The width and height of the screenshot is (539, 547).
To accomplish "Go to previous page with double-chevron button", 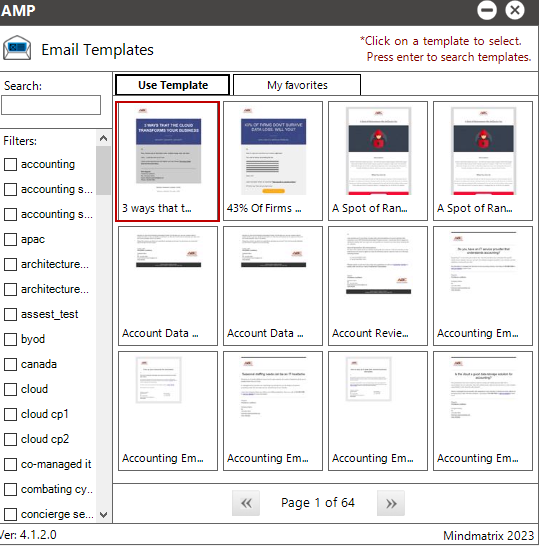I will [246, 503].
